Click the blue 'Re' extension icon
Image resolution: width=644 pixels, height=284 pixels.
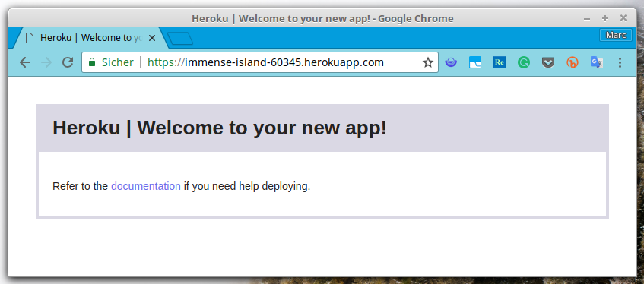click(500, 62)
